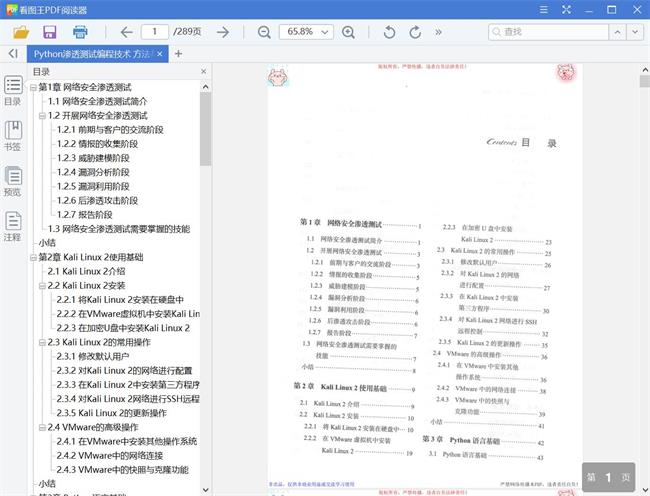
Task: Print the PDF using the printer icon
Action: coord(80,32)
